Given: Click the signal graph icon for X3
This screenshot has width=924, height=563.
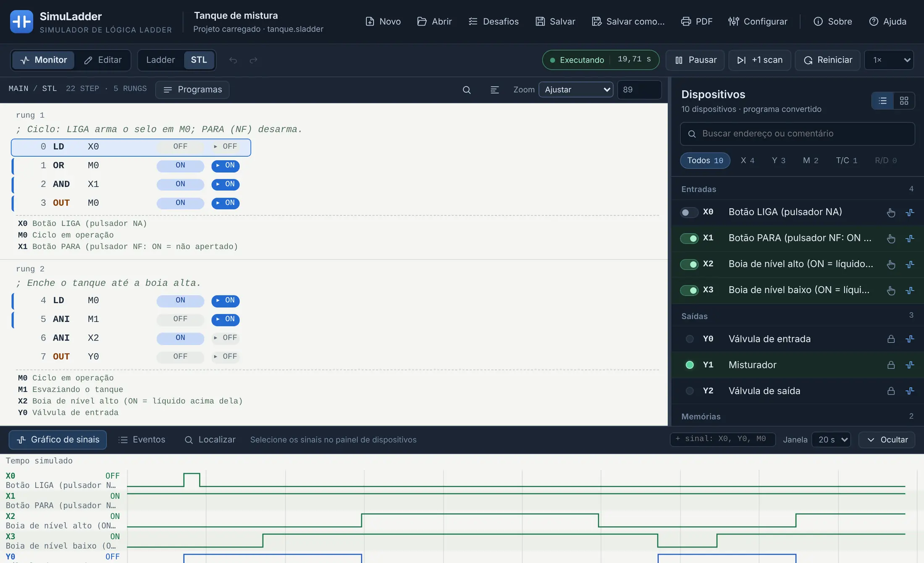Looking at the screenshot, I should click(910, 291).
